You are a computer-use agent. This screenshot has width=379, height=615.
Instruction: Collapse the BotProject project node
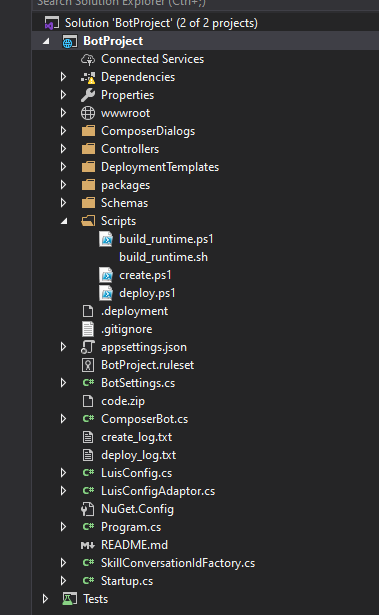[x=46, y=41]
